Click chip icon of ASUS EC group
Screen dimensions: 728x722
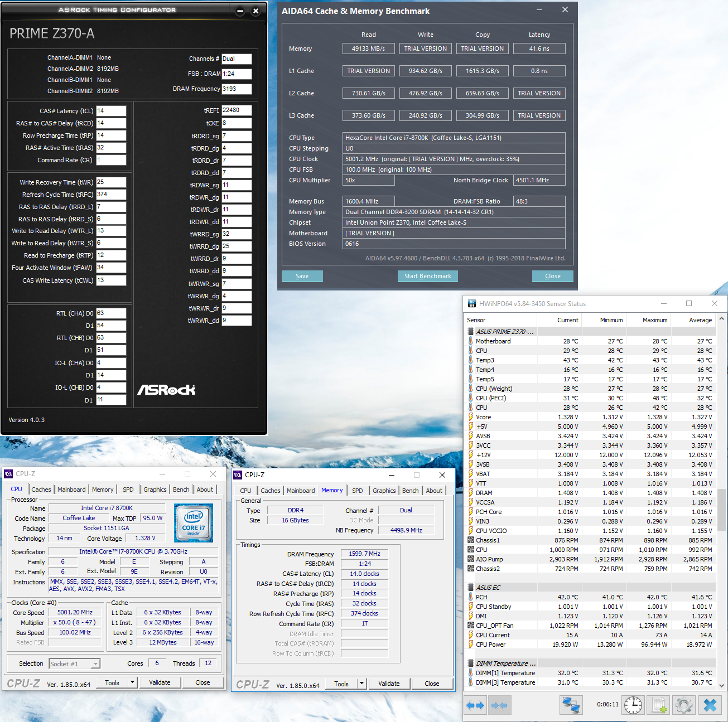[471, 588]
